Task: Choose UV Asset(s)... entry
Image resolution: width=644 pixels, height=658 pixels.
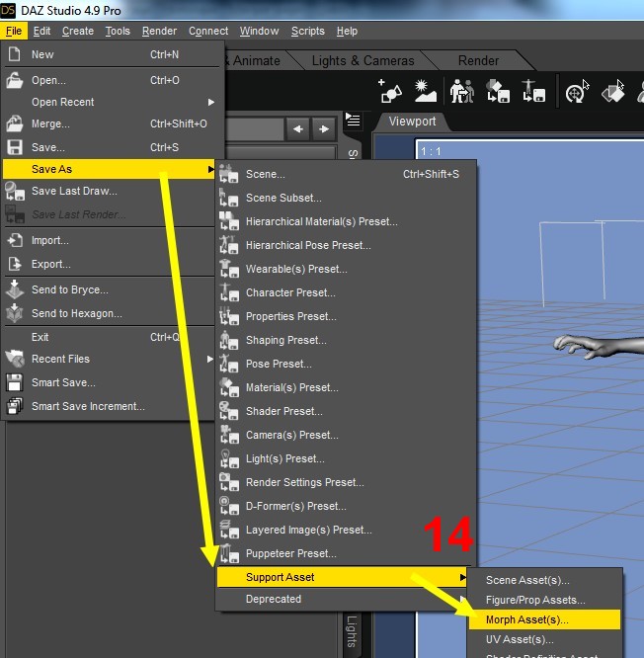Action: click(544, 639)
